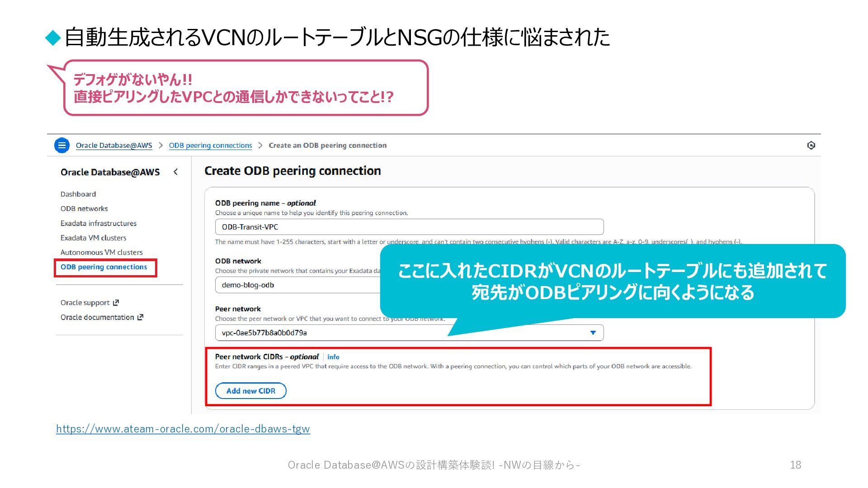Collapse the Oracle Database@AWS sidebar chevron

(x=176, y=172)
